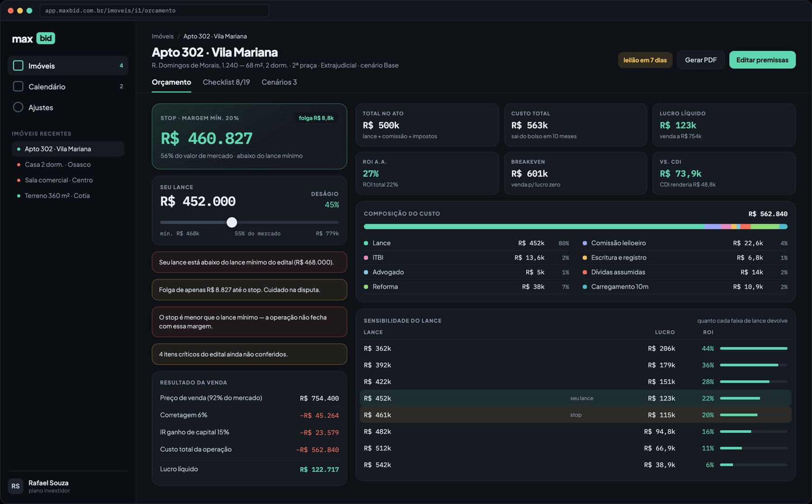
Task: Click the Total no ato card
Action: (x=427, y=125)
